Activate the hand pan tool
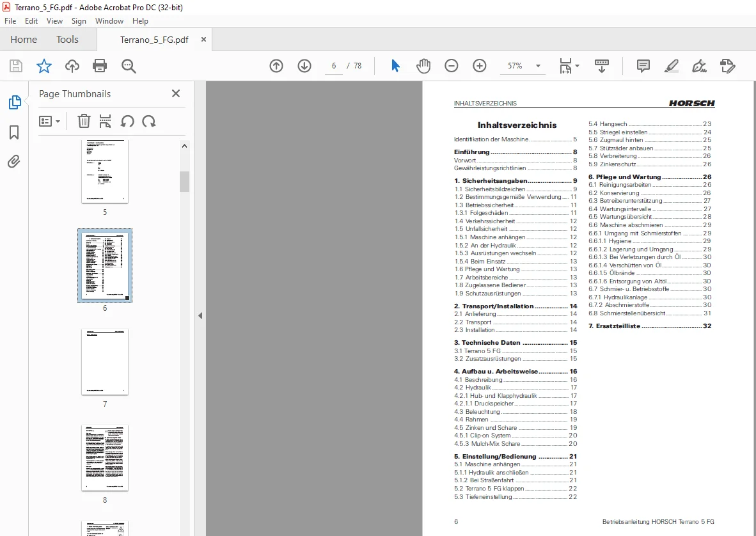The image size is (756, 536). click(423, 66)
